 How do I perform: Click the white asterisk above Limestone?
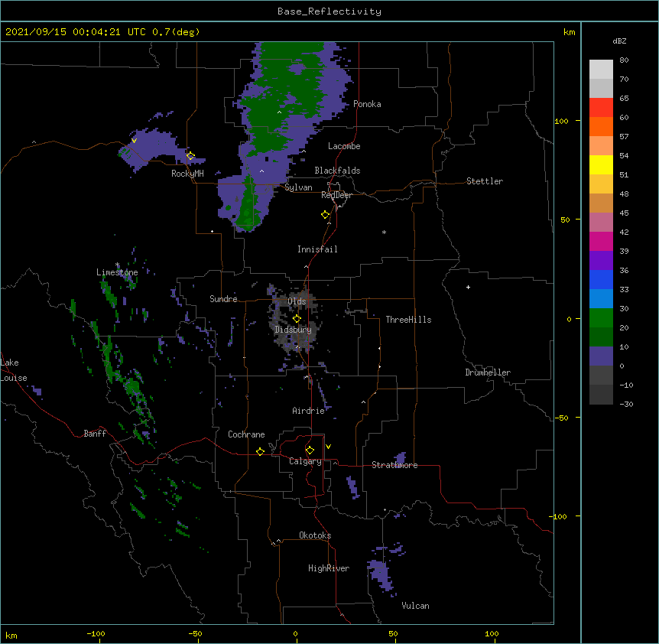[117, 265]
